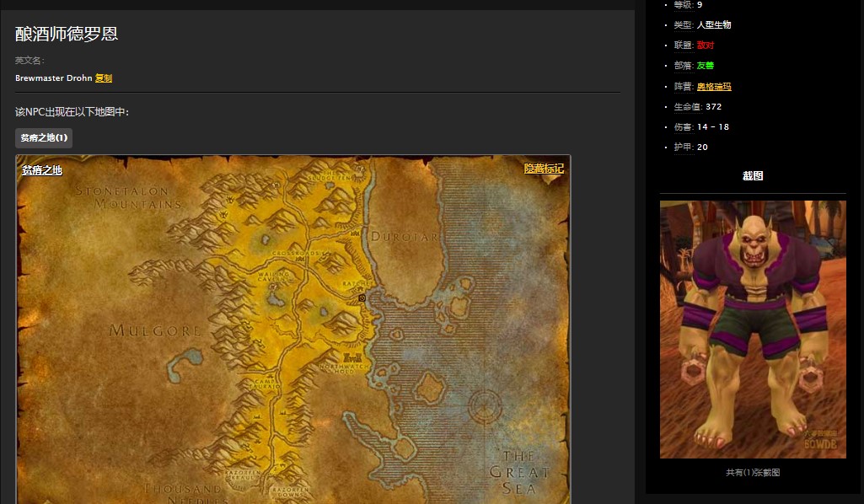Open the 奥格瑞玛 faction link
Screen dimensions: 864x504
coord(714,87)
